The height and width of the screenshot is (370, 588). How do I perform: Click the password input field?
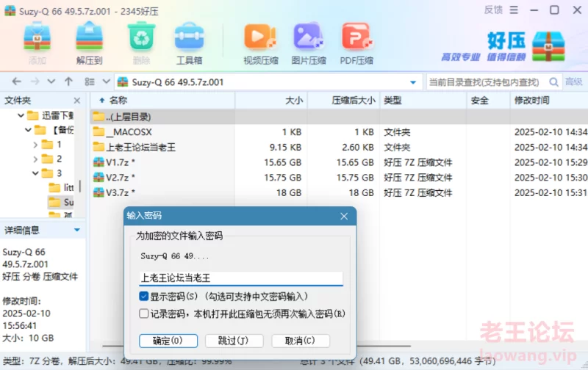point(241,278)
